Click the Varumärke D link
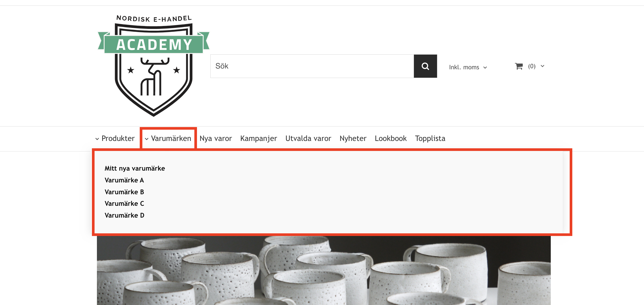The height and width of the screenshot is (305, 644). coord(124,215)
